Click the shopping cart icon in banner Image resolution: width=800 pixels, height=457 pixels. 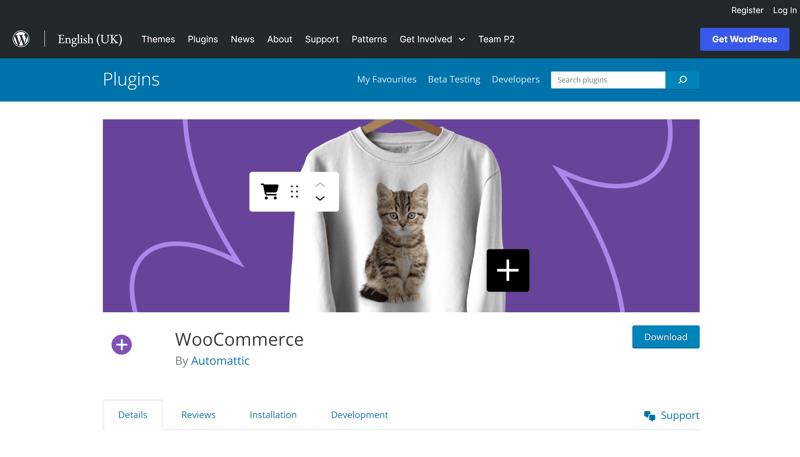[x=270, y=191]
